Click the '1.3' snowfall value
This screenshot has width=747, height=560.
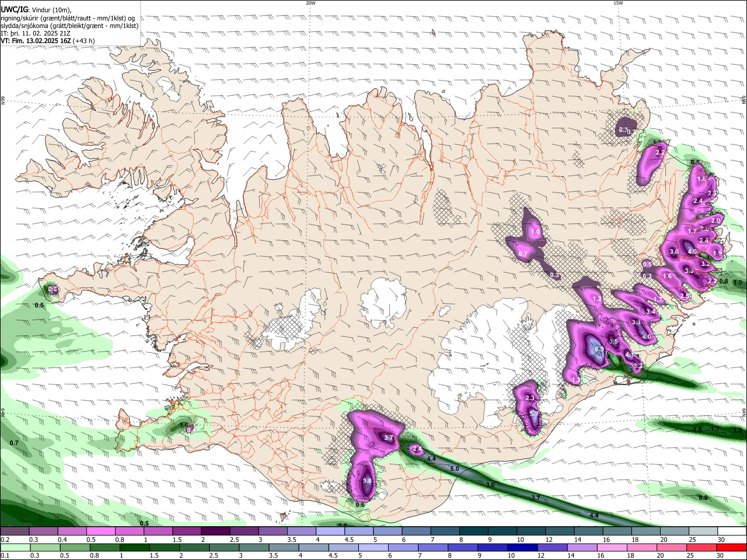point(576,380)
